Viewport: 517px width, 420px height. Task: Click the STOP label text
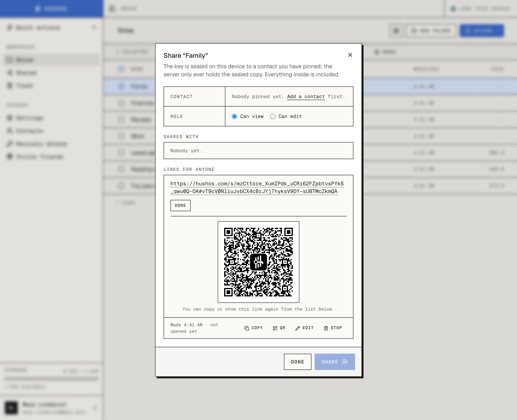point(336,328)
